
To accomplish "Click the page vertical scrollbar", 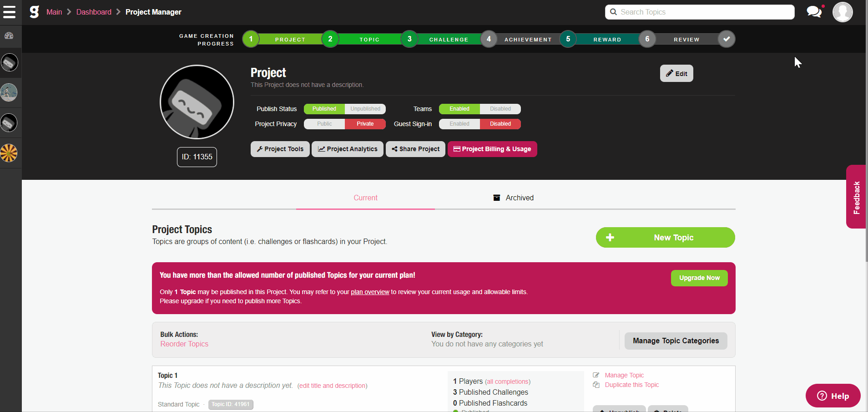I will pos(866,132).
